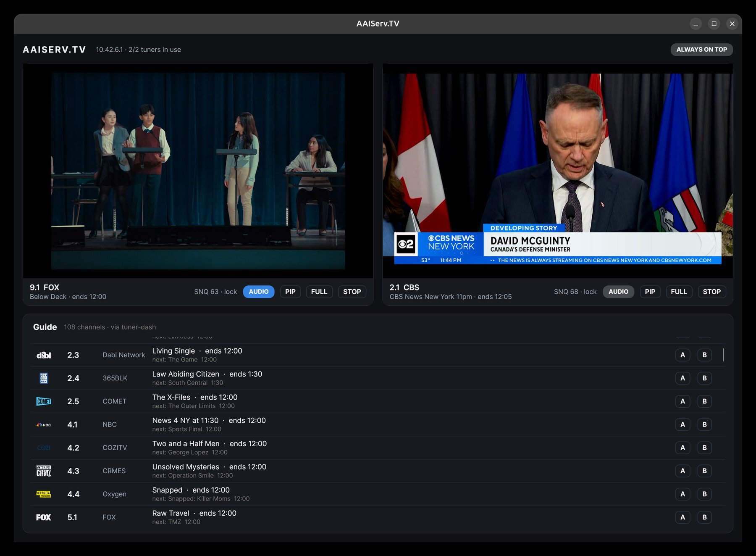
Task: Send CRMES Unsolved Mysteries to tuner A
Action: pyautogui.click(x=682, y=471)
